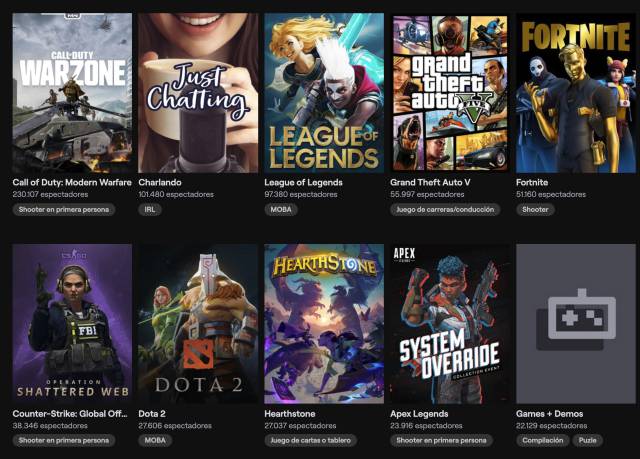Image resolution: width=640 pixels, height=459 pixels.
Task: Open the League of Legends cover art
Action: point(324,93)
